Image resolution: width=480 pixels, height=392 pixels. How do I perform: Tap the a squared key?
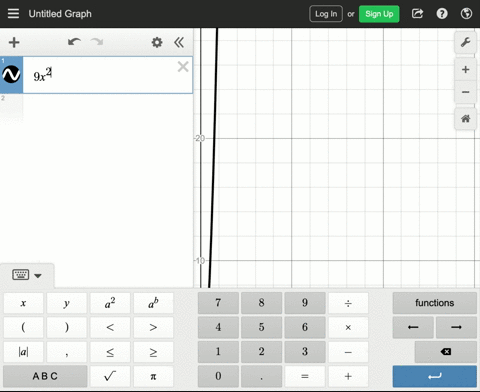(110, 303)
